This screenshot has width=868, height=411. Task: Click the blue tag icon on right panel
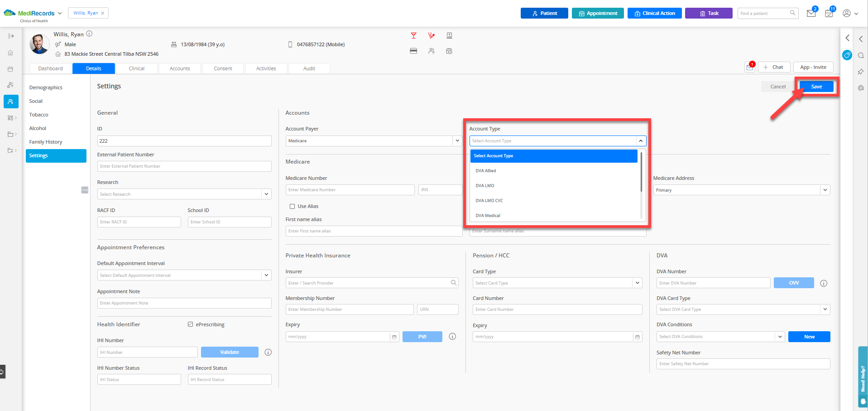847,55
